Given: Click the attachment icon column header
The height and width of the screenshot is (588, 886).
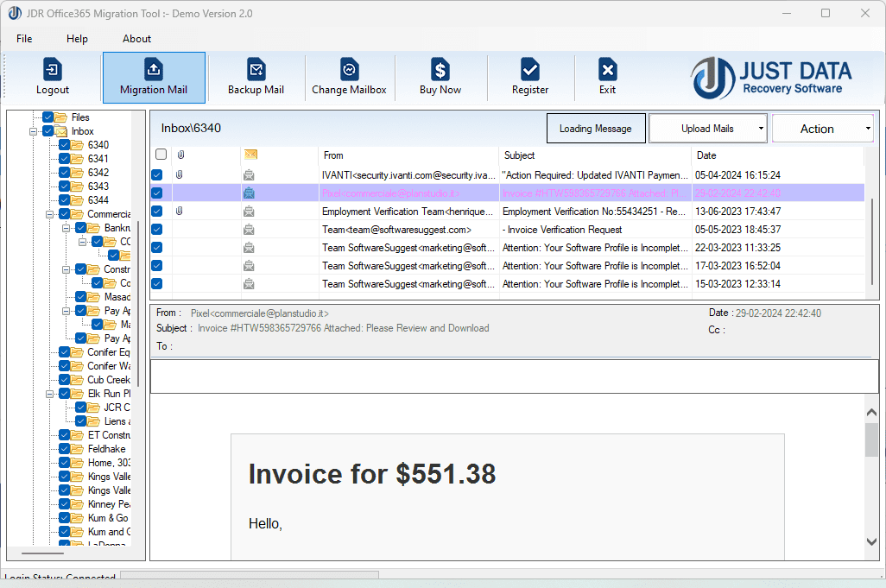Looking at the screenshot, I should 179,155.
